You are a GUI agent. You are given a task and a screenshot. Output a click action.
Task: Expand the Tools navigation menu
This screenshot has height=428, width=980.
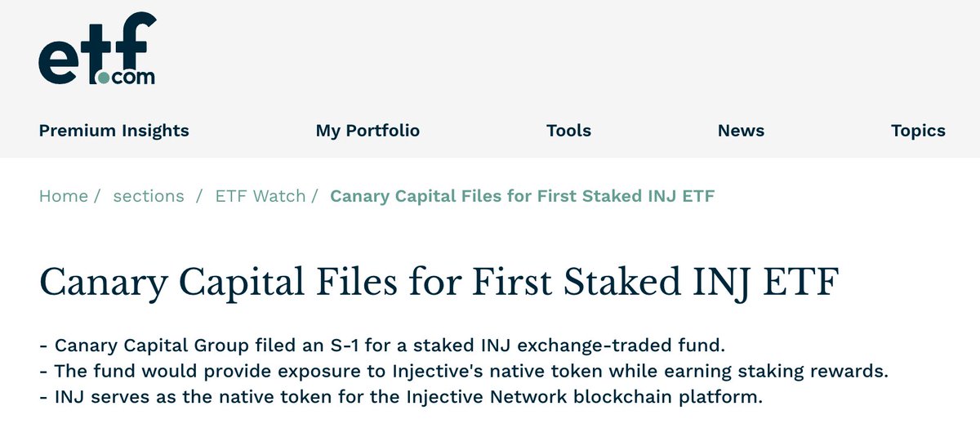coord(569,131)
